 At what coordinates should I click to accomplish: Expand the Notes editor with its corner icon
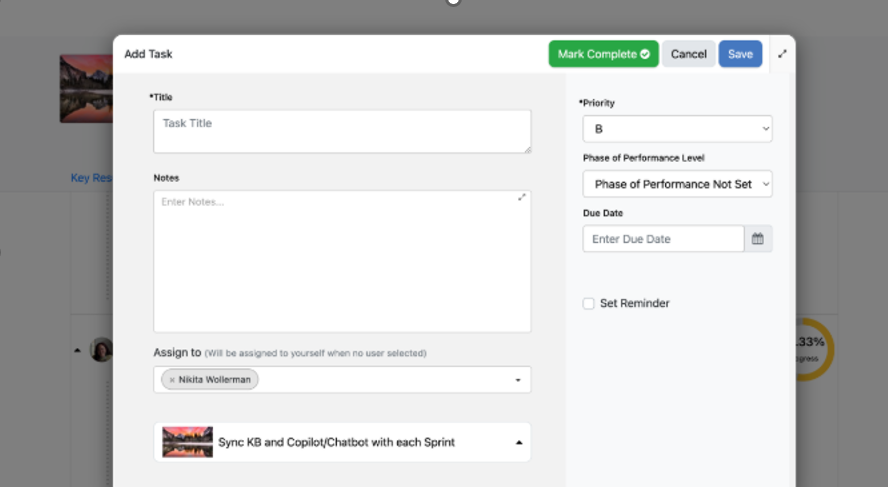coord(522,197)
